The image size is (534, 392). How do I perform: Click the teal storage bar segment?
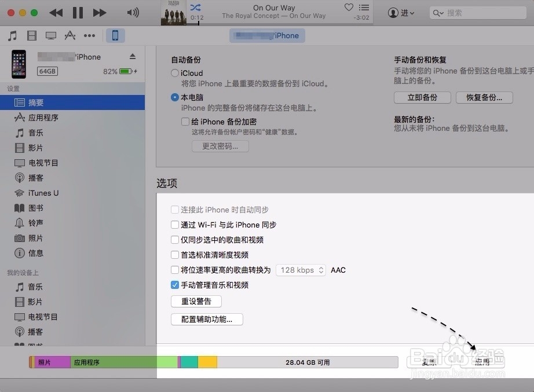coord(189,362)
